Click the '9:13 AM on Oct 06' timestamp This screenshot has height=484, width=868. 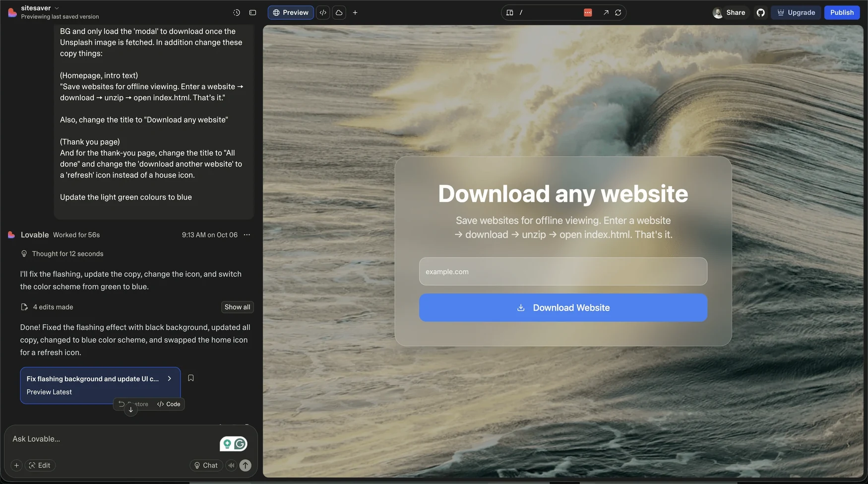209,235
